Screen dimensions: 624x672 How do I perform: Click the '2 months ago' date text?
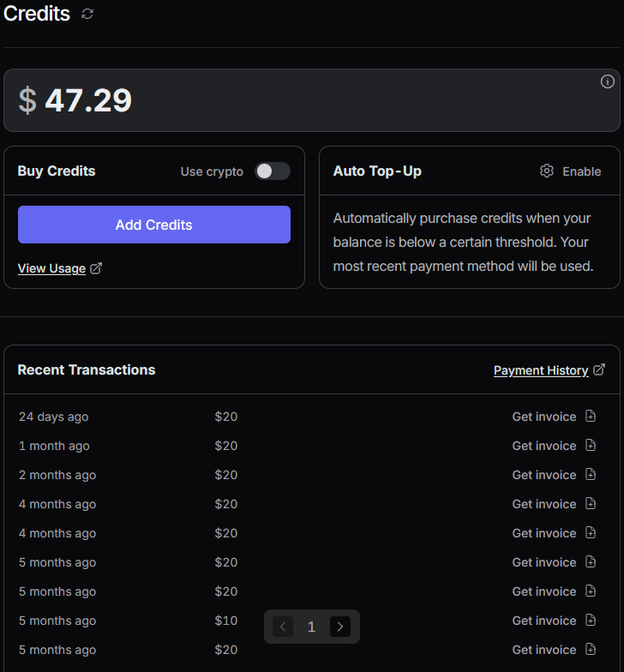(x=57, y=475)
